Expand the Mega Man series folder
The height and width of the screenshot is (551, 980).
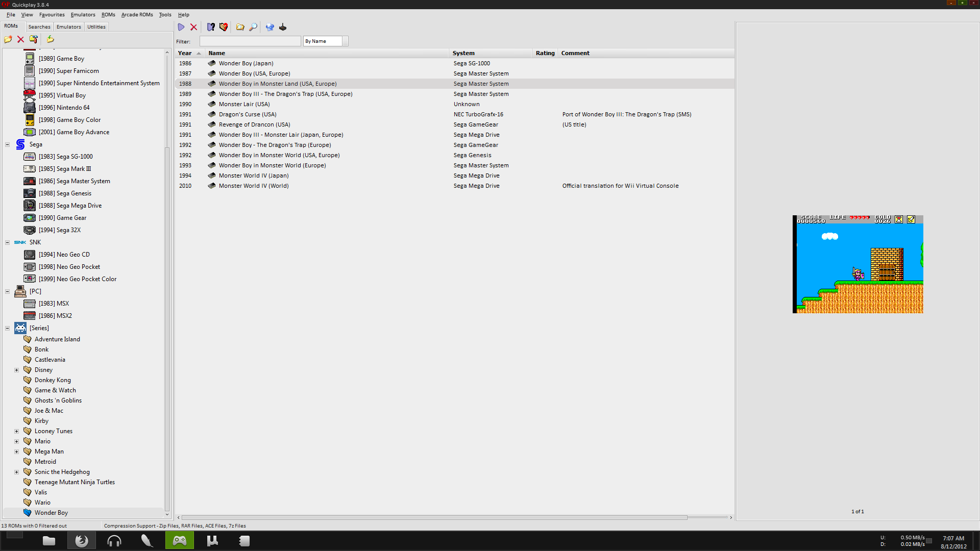[16, 452]
